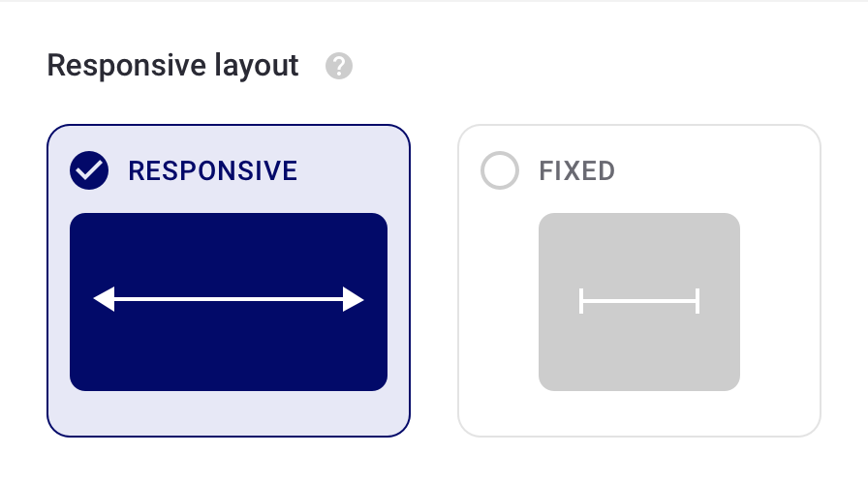The width and height of the screenshot is (868, 484).
Task: Click the left end cap of the Fixed width bar
Action: pyautogui.click(x=581, y=302)
